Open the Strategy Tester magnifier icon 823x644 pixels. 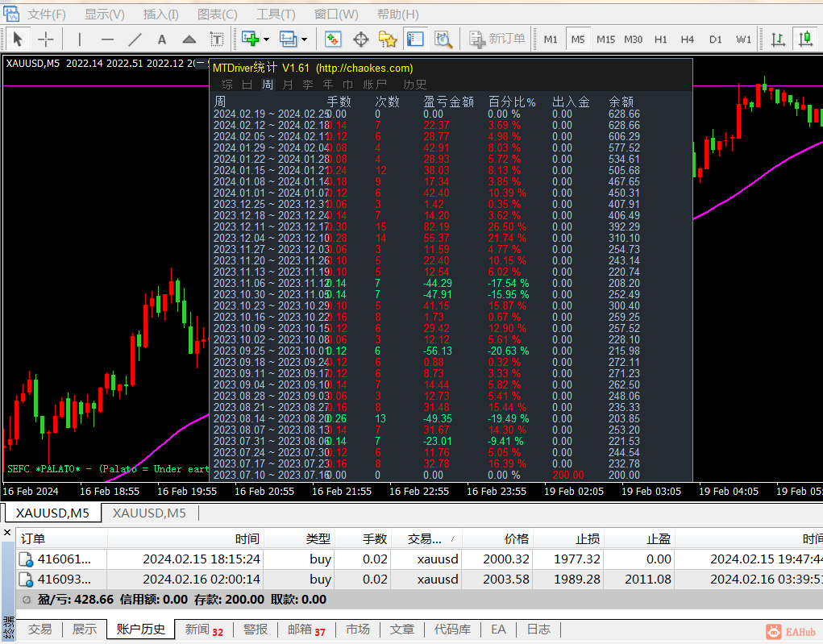tap(443, 39)
